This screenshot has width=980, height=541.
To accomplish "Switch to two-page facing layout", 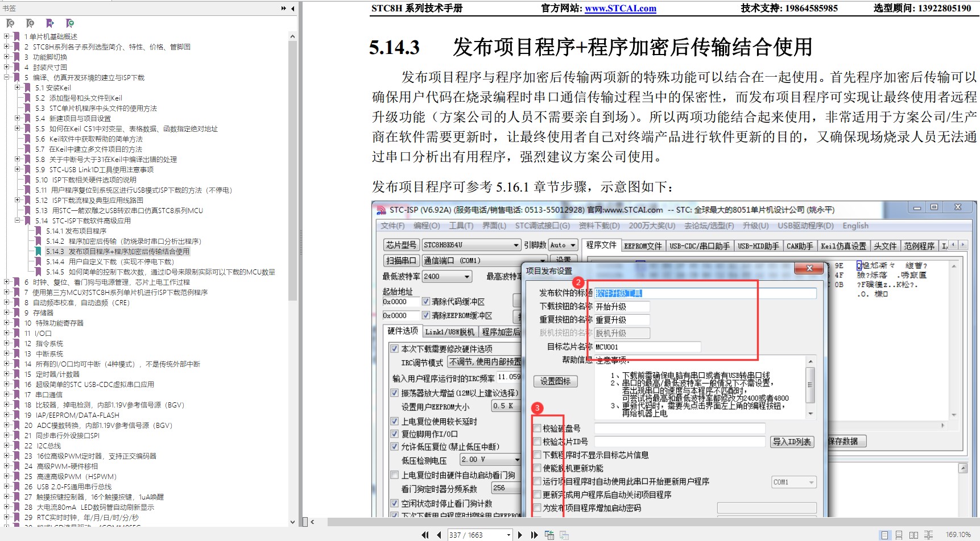I will pos(914,535).
